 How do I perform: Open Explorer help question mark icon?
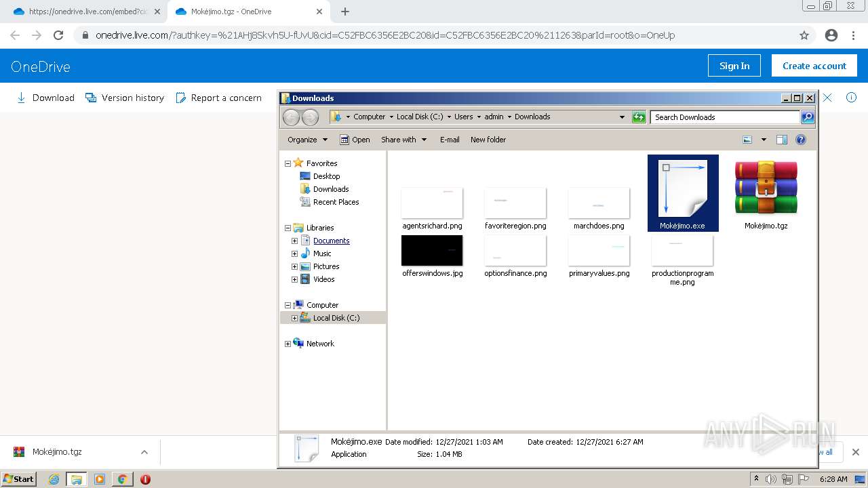pos(801,140)
